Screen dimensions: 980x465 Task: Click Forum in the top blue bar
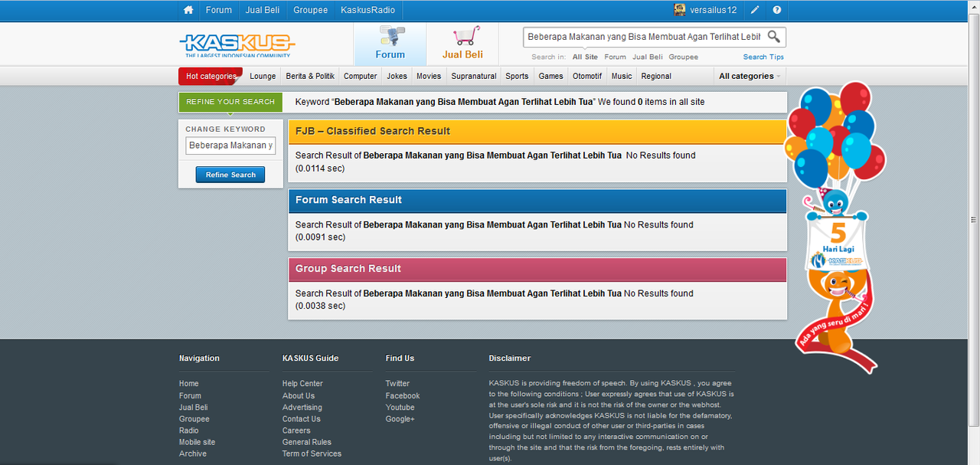tap(218, 10)
